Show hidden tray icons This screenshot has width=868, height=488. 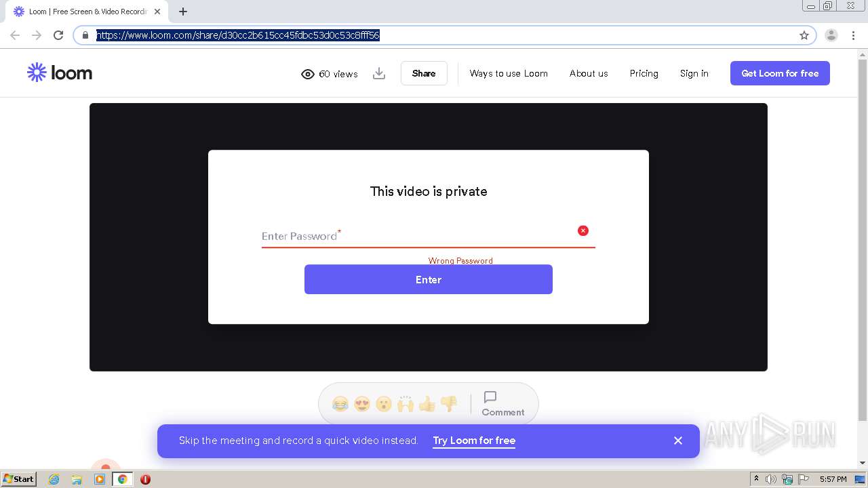click(756, 479)
